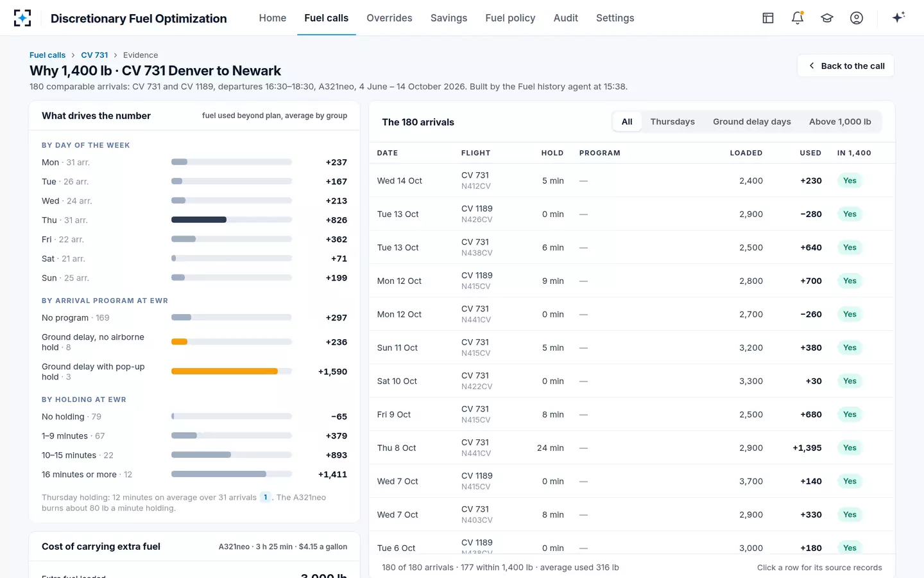Open the graduation cap learning icon
This screenshot has width=924, height=578.
click(x=827, y=18)
